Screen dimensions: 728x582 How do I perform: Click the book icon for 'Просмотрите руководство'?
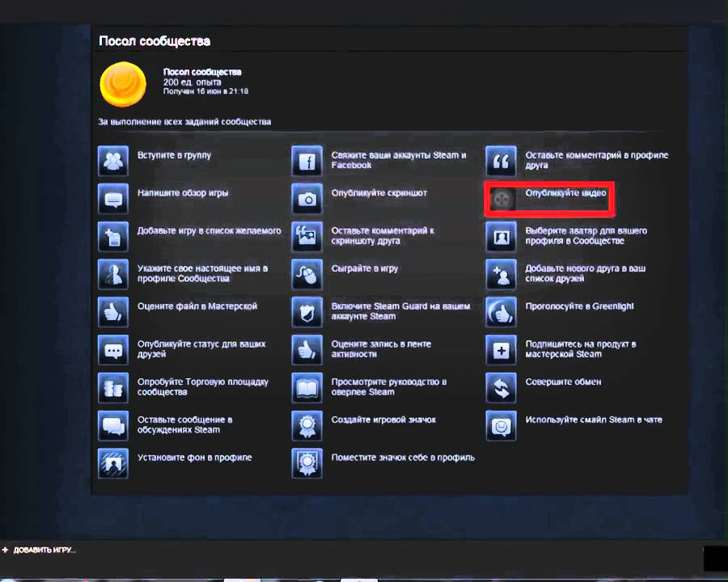point(307,387)
